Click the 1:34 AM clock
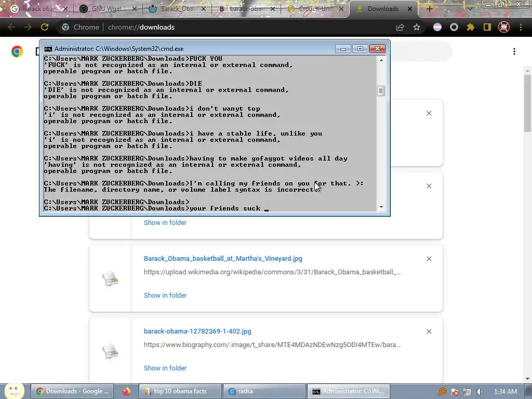The image size is (532, 399). pyautogui.click(x=505, y=391)
